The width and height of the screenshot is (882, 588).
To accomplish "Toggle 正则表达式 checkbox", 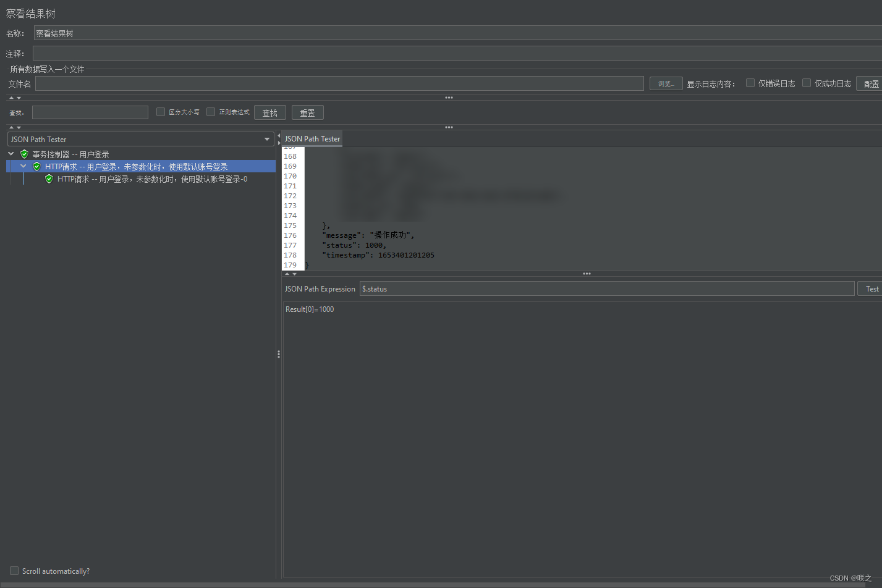I will click(x=211, y=112).
